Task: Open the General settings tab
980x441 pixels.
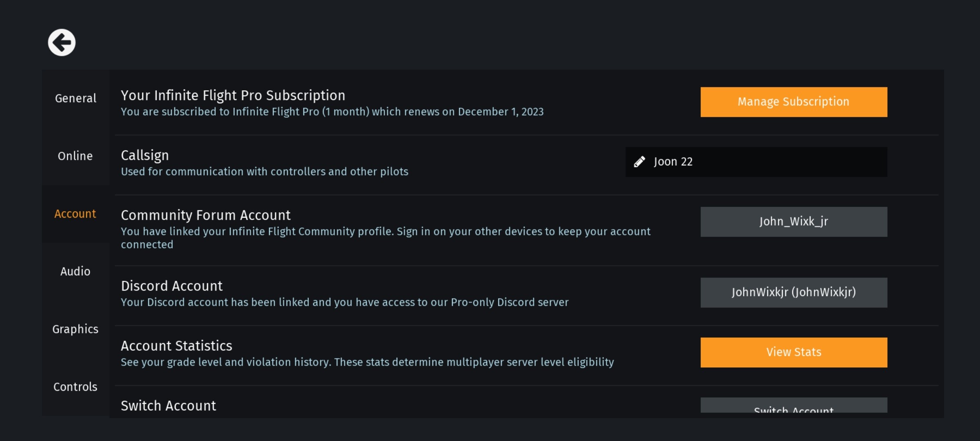Action: click(x=76, y=98)
